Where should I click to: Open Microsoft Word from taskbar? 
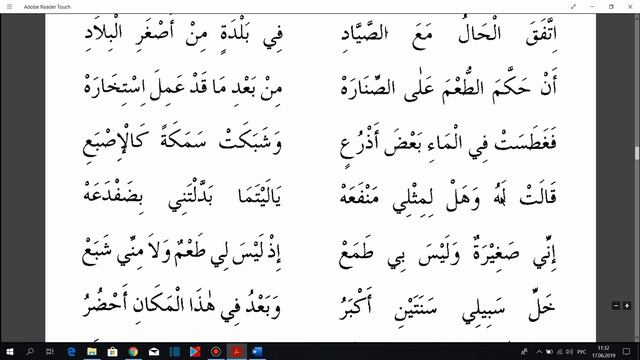click(x=257, y=351)
